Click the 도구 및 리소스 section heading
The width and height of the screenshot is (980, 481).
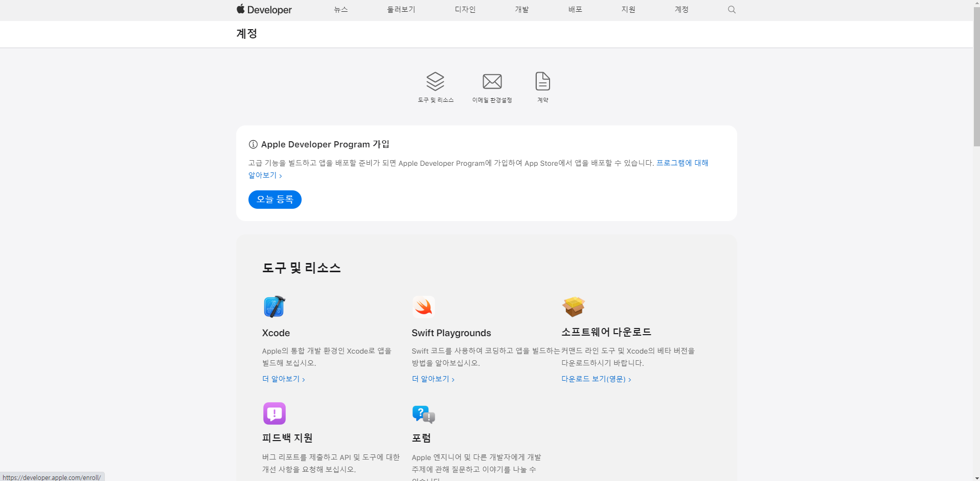[302, 268]
